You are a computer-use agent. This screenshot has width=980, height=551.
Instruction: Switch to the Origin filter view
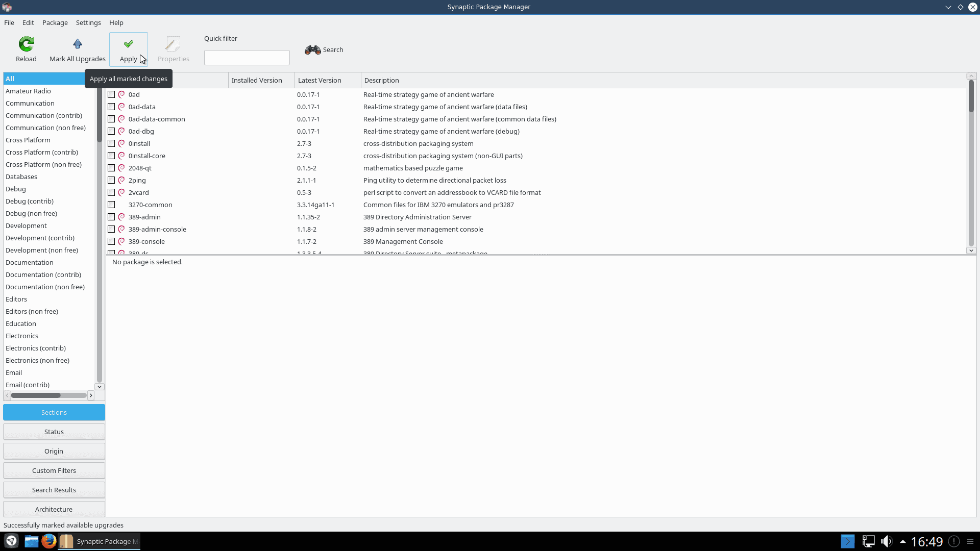[x=54, y=451]
